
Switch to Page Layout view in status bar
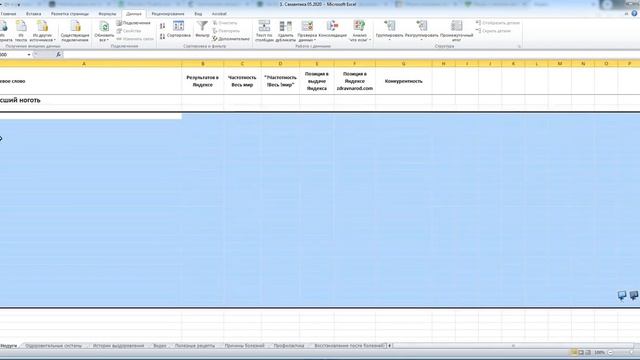pyautogui.click(x=581, y=352)
